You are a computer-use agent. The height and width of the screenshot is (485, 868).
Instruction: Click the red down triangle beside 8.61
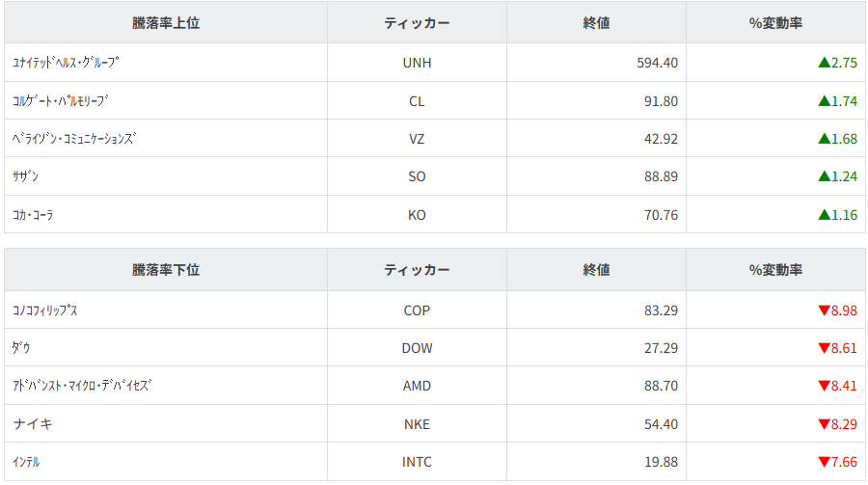pos(824,348)
